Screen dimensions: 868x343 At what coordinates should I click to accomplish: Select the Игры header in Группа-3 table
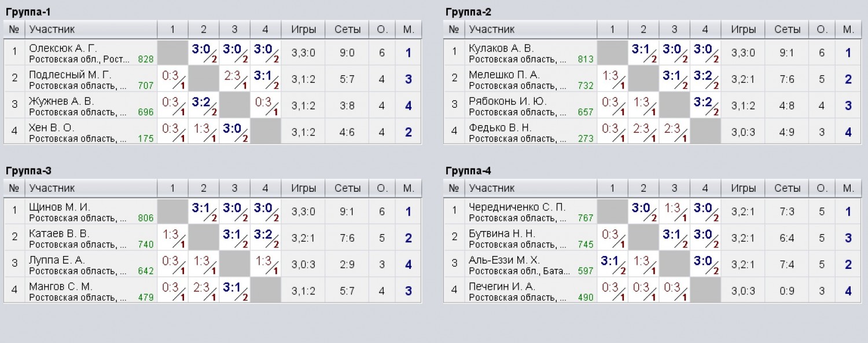(303, 188)
